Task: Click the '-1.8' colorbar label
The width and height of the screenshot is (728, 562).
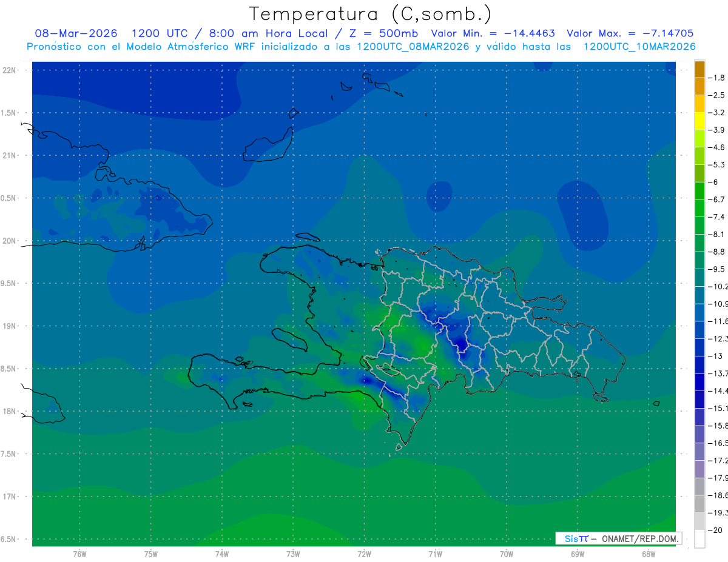Action: click(717, 78)
